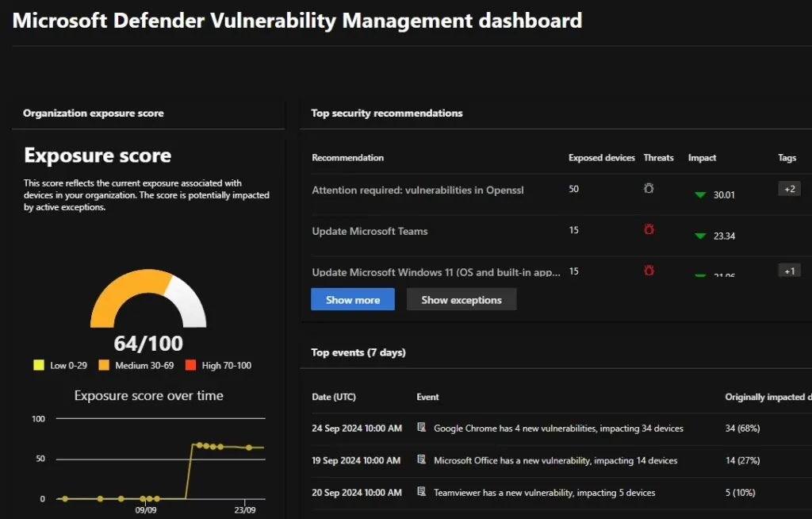The width and height of the screenshot is (812, 519).
Task: Click the red High 70-100 legend swatch
Action: pos(190,365)
